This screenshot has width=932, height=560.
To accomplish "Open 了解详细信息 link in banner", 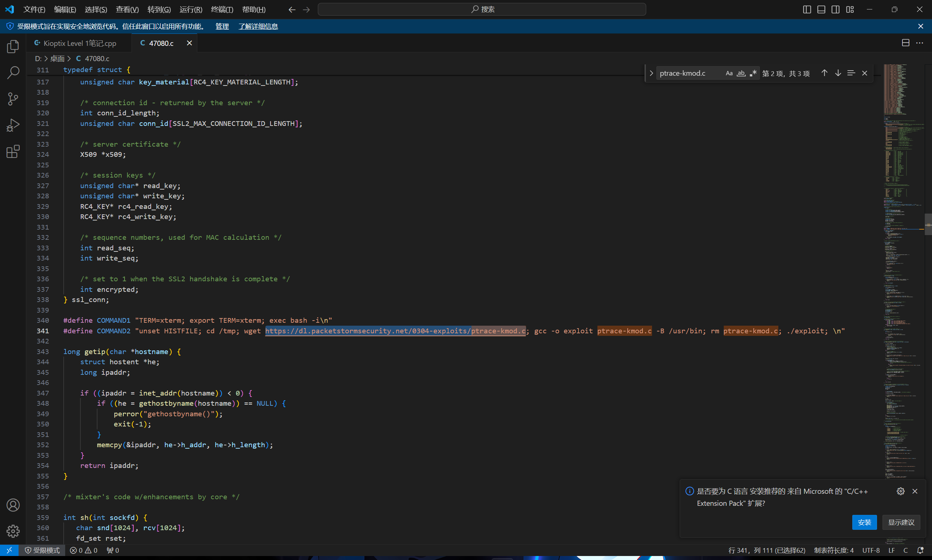I will [x=258, y=27].
